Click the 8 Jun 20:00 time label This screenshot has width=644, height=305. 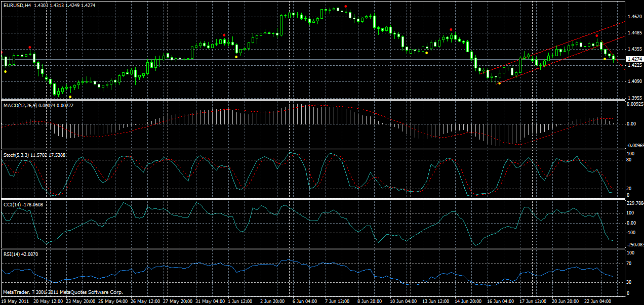coord(370,301)
